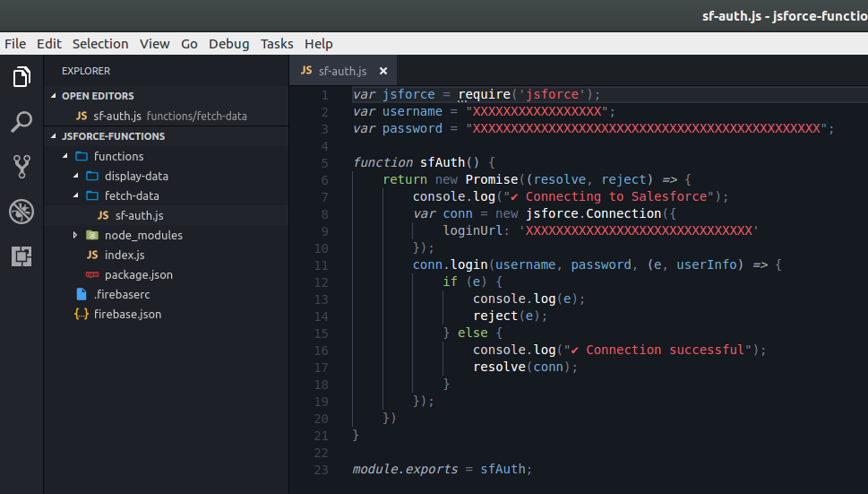This screenshot has width=868, height=494.
Task: Collapse the JSFORCE-FUNCTIONS section
Action: 54,135
